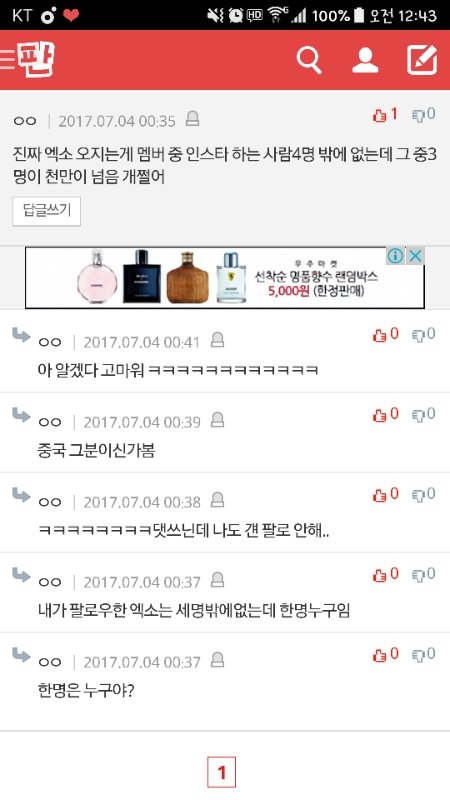Report the 00:38 reply using siren icon
Viewport: 450px width, 800px height.
[218, 499]
